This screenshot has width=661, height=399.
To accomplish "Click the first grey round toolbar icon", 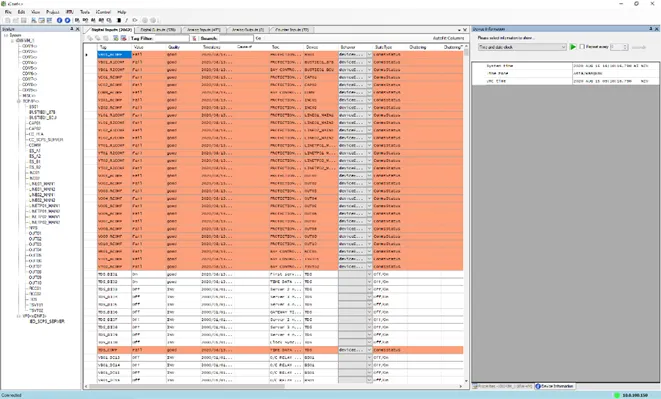I will click(x=145, y=20).
